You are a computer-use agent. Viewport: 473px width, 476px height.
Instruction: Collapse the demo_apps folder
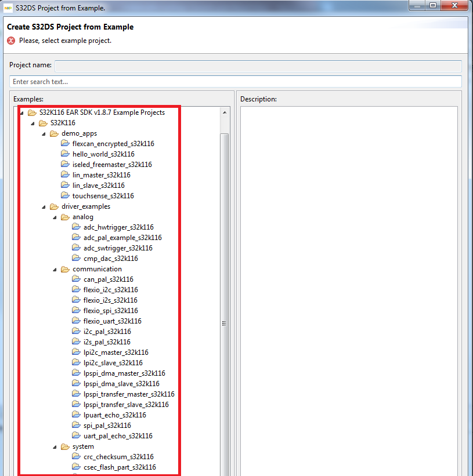coord(44,134)
